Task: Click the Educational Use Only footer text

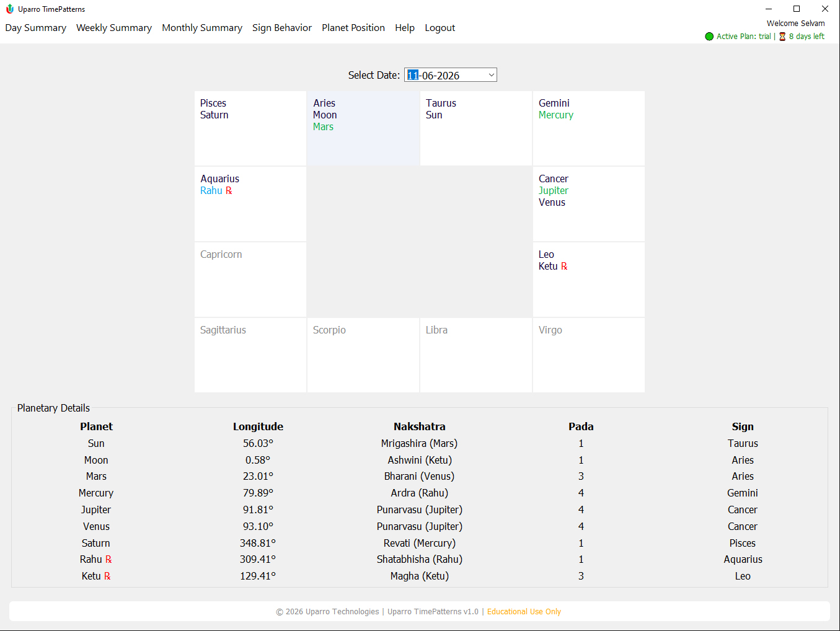Action: click(524, 612)
